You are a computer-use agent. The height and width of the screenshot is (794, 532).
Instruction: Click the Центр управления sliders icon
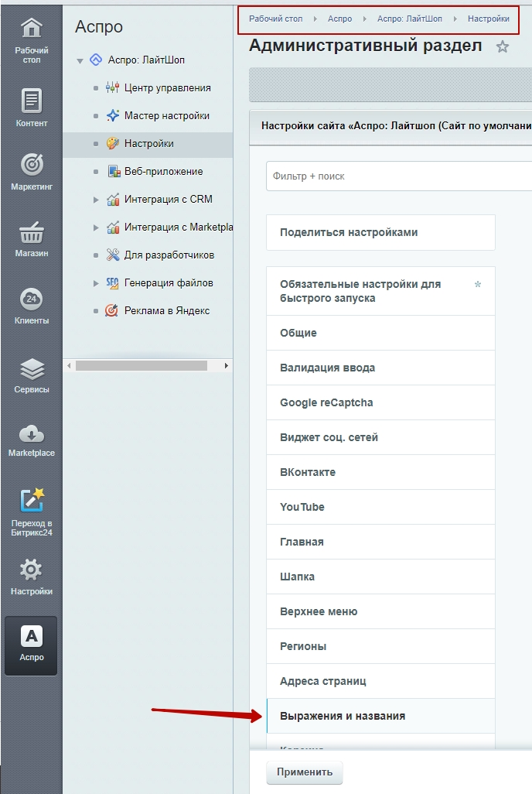pos(112,87)
